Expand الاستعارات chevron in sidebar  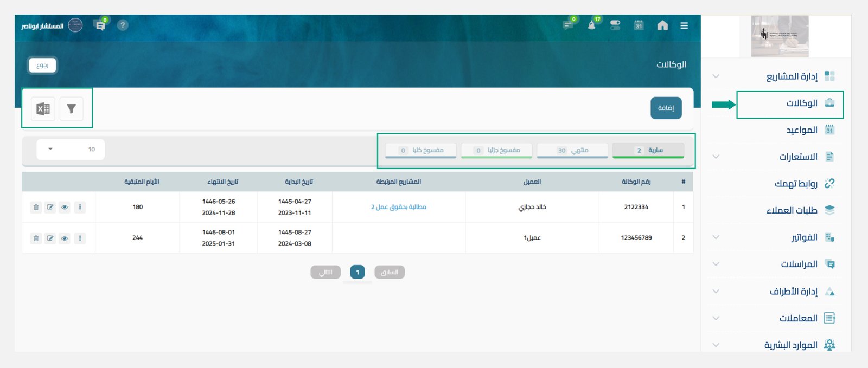(716, 157)
